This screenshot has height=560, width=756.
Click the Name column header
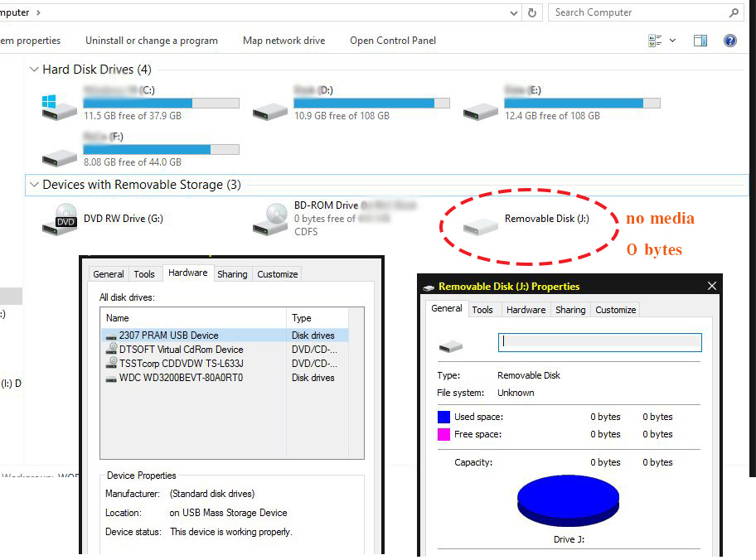(x=194, y=318)
